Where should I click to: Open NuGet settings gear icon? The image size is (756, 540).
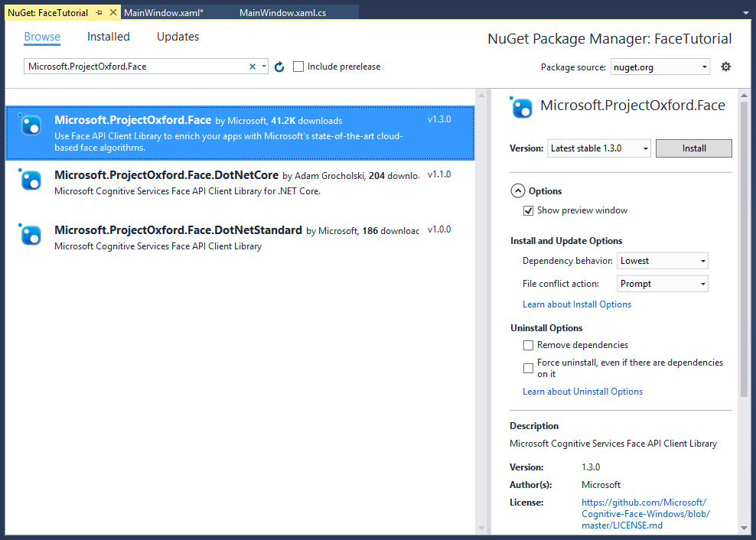point(725,67)
